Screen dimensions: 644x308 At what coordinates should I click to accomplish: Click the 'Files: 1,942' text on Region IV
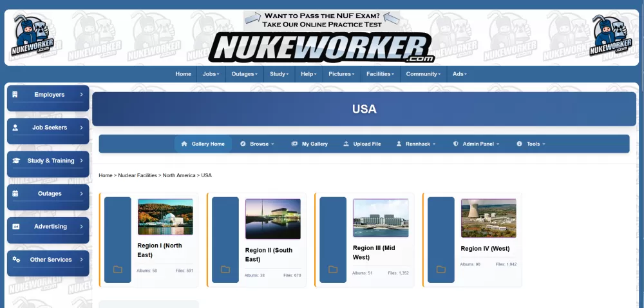click(x=506, y=264)
